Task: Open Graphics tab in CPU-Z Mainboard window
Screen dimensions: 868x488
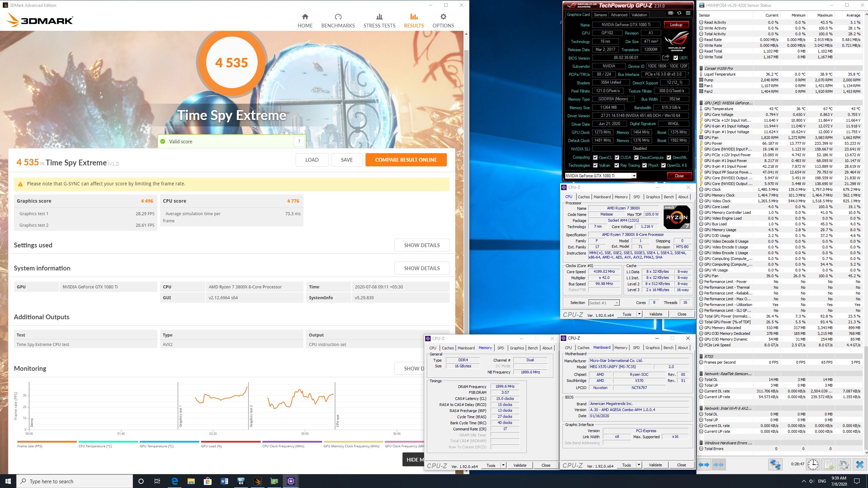Action: 652,348
